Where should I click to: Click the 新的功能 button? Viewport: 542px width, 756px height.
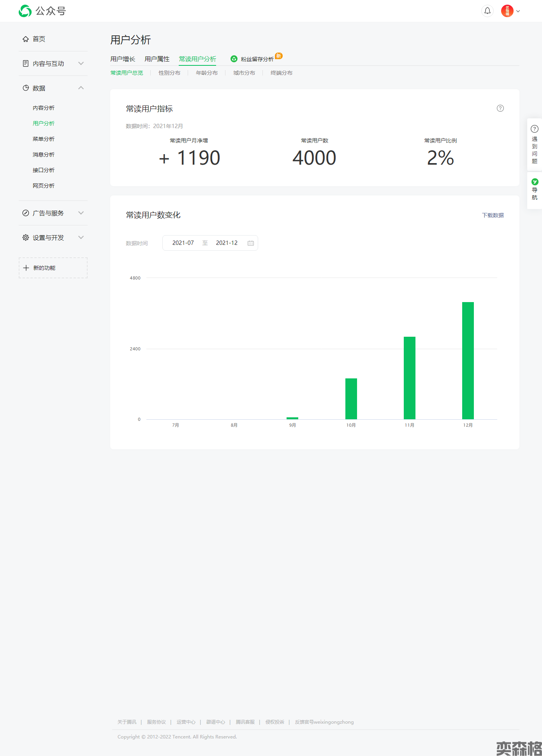[x=53, y=268]
